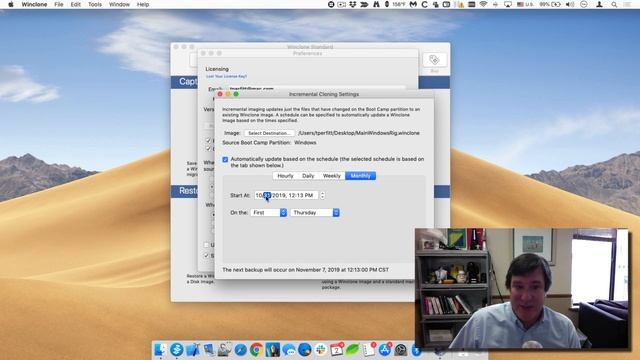This screenshot has width=640, height=360.
Task: Toggle the Automatically update based on schedule checkbox
Action: 225,160
